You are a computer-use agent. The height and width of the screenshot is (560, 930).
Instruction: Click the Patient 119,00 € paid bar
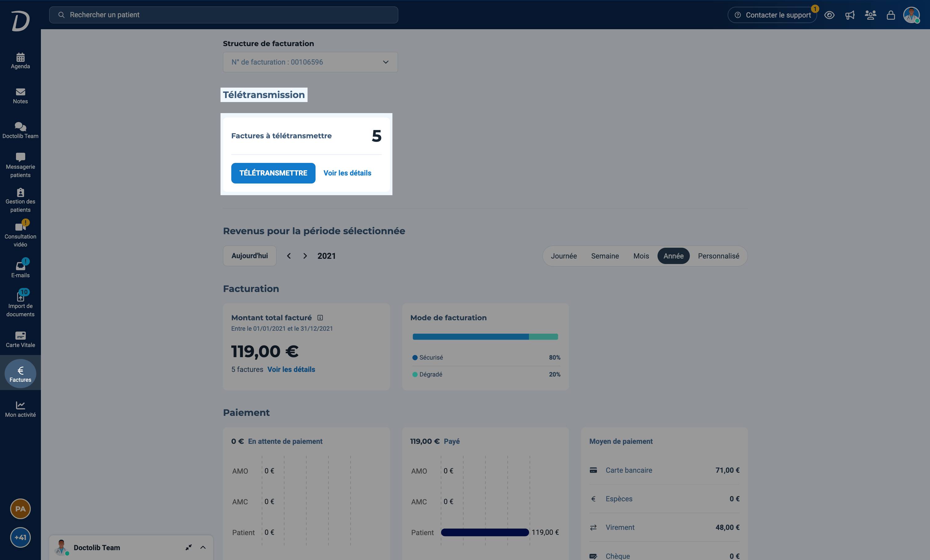click(485, 532)
